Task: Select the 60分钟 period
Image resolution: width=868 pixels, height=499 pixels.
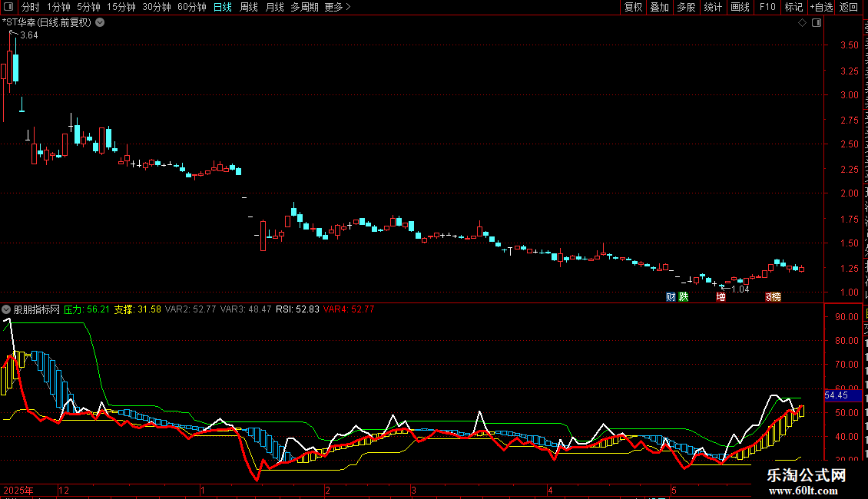Action: click(192, 7)
